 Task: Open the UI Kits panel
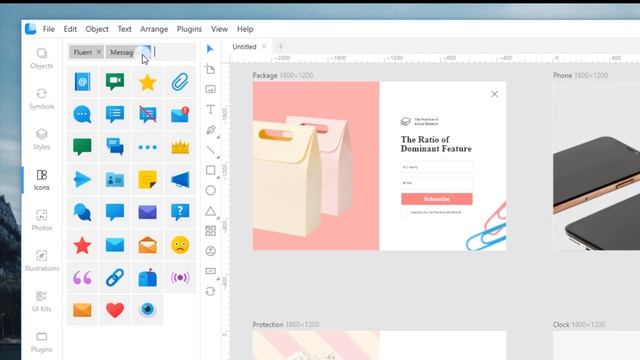tap(42, 302)
